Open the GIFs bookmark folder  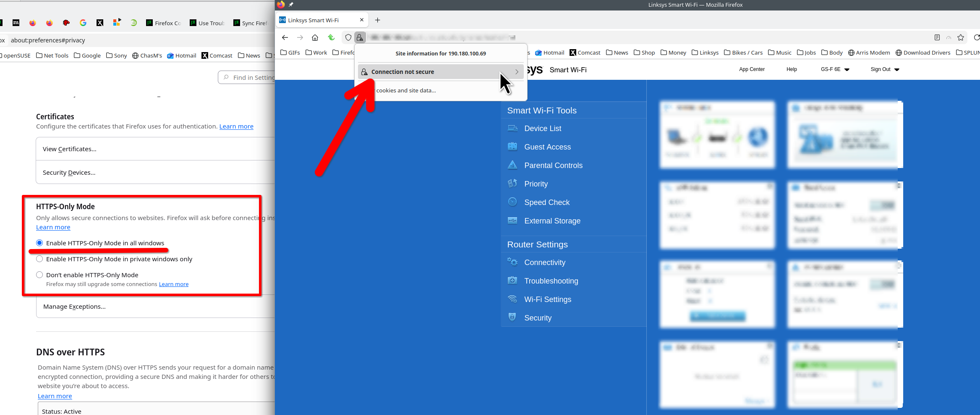290,53
